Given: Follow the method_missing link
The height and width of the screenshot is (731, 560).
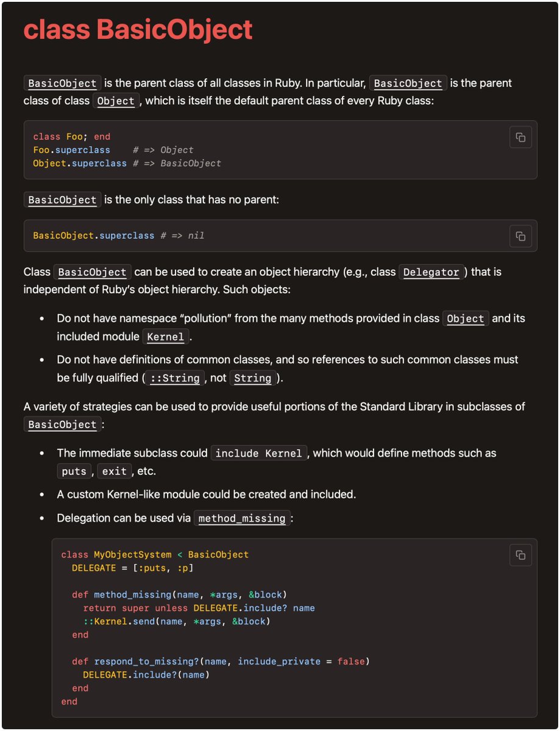Looking at the screenshot, I should (x=242, y=519).
